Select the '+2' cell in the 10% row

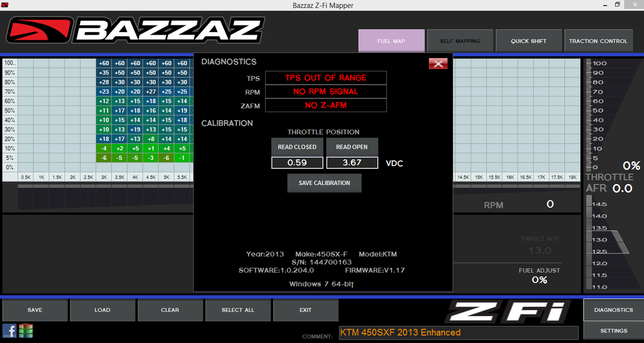click(120, 148)
